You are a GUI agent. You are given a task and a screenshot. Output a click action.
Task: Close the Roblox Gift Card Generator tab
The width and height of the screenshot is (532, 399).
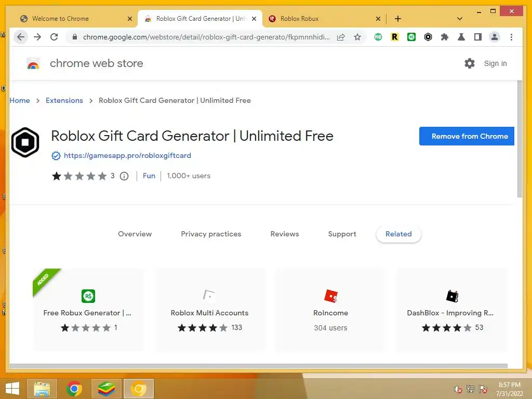pos(254,19)
